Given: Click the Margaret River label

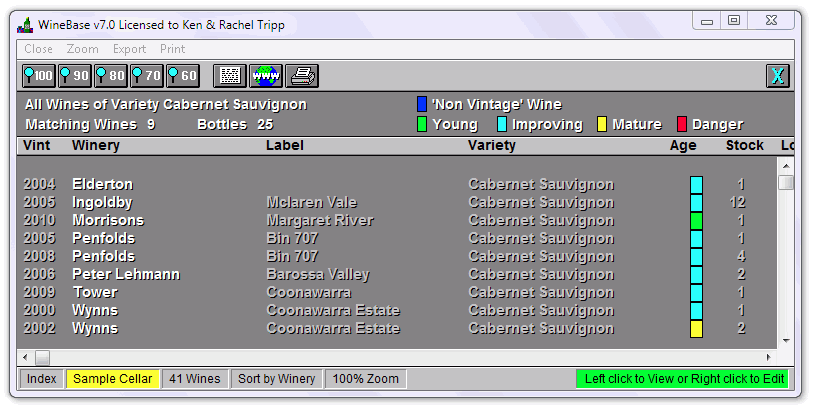Looking at the screenshot, I should (x=320, y=221).
